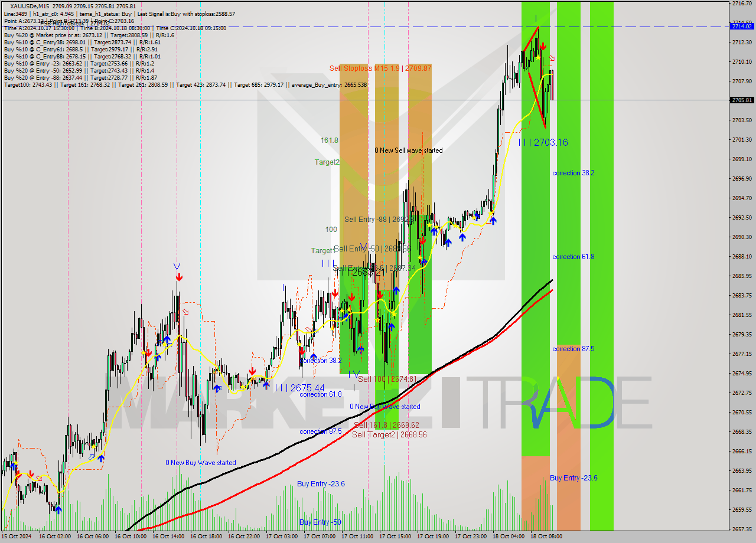Click the '100' fibonacci level label
This screenshot has width=756, height=543.
click(x=331, y=229)
